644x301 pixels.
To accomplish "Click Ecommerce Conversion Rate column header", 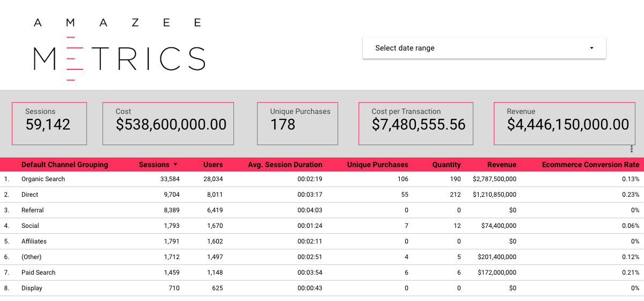I will (x=590, y=165).
